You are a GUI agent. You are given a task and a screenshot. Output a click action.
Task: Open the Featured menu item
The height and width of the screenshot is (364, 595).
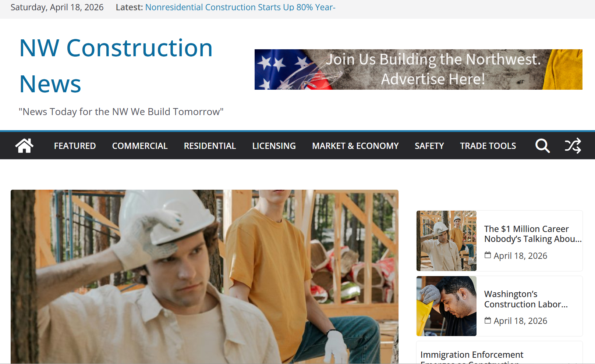75,146
